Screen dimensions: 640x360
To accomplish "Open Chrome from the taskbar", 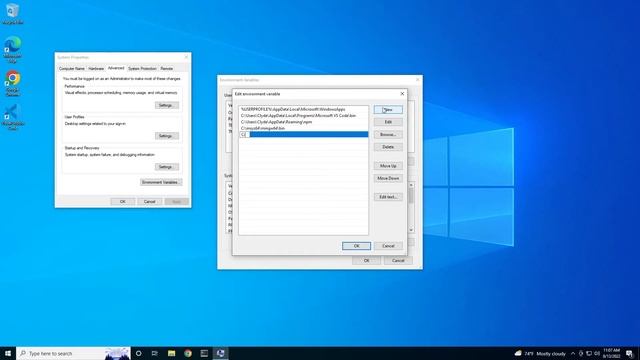I will tap(188, 353).
